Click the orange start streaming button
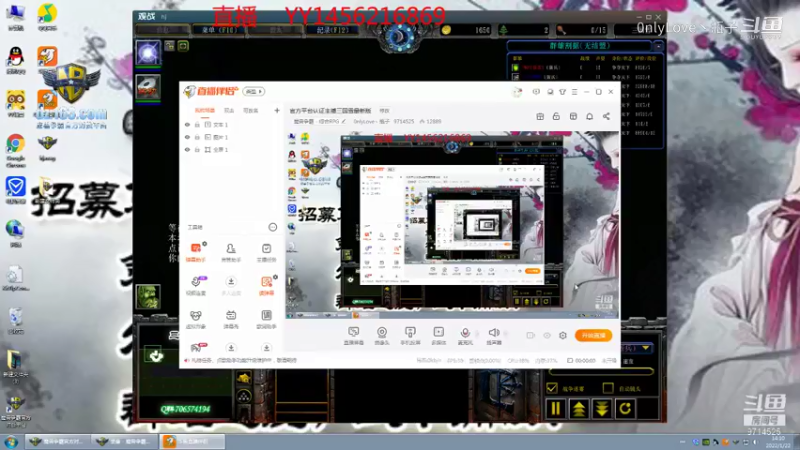This screenshot has width=800, height=450. point(593,335)
